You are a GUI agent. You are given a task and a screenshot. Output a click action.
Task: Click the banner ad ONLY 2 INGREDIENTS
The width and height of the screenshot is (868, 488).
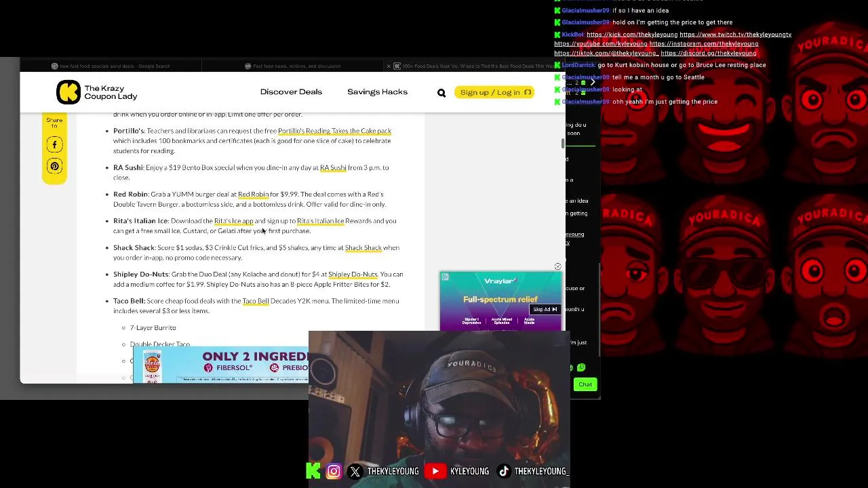pyautogui.click(x=221, y=365)
